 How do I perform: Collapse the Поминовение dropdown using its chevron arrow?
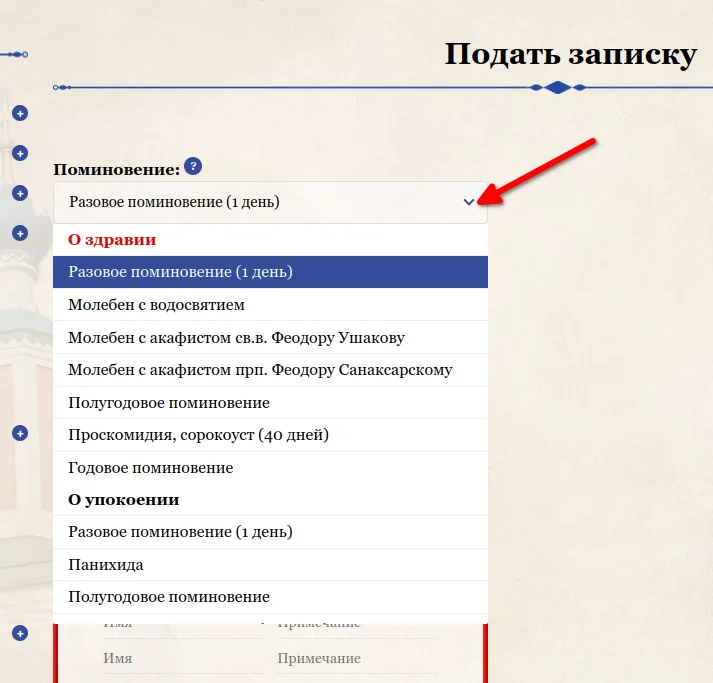(x=469, y=202)
